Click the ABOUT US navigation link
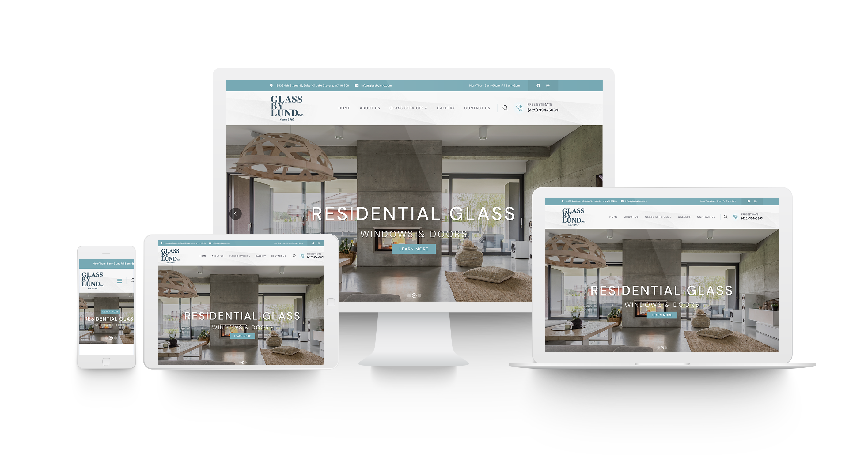868x455 pixels. coord(369,108)
